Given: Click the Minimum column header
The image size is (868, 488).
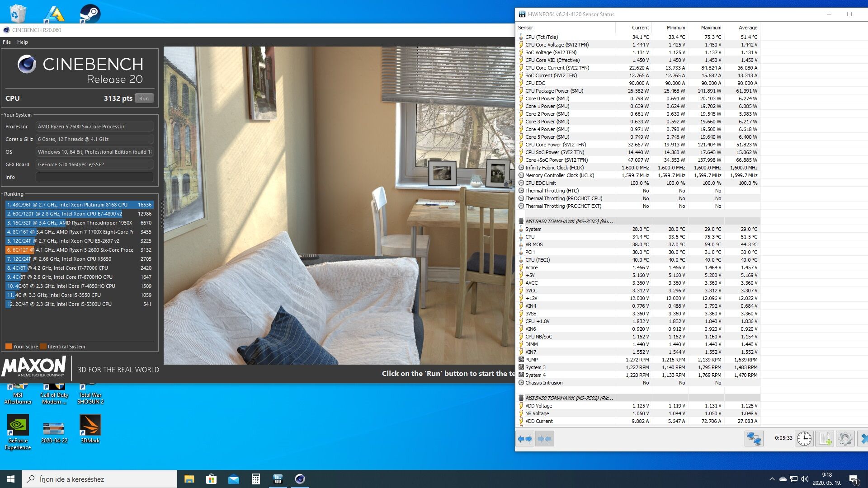Looking at the screenshot, I should (670, 28).
